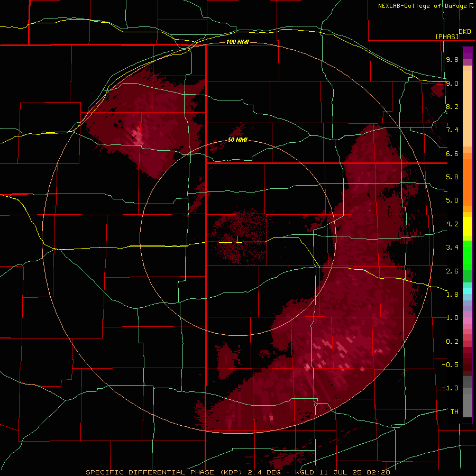
Task: Click the 3.4 legend value
Action: click(x=452, y=248)
